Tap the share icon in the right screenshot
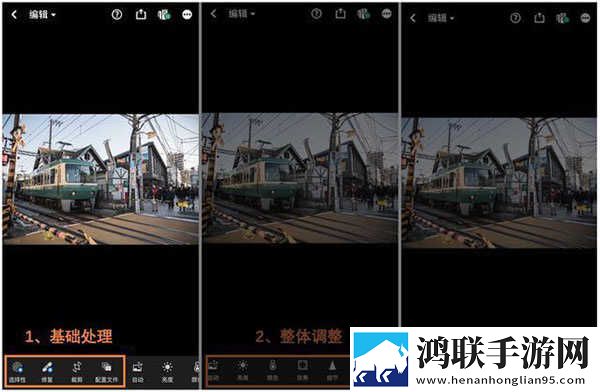This screenshot has height=392, width=600. coord(540,18)
